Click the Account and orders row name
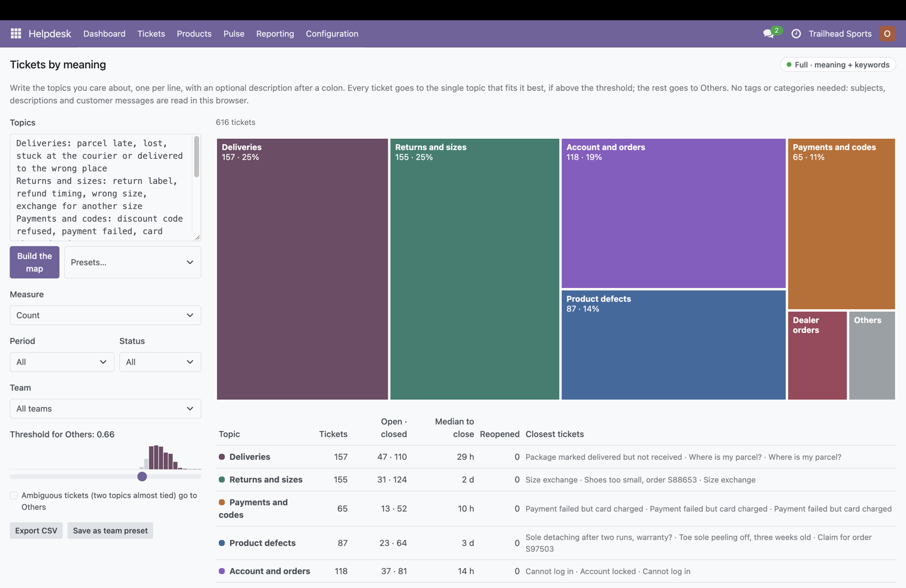Image resolution: width=906 pixels, height=588 pixels. tap(270, 571)
